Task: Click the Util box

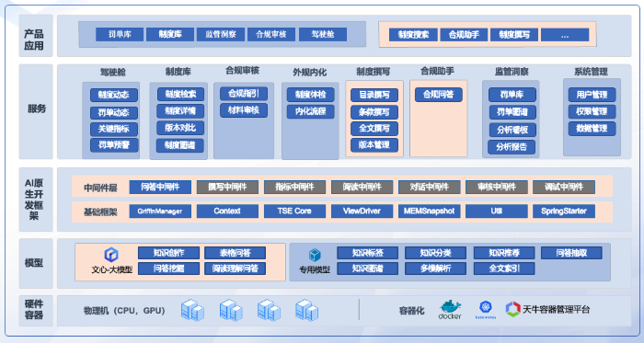Action: (x=497, y=212)
